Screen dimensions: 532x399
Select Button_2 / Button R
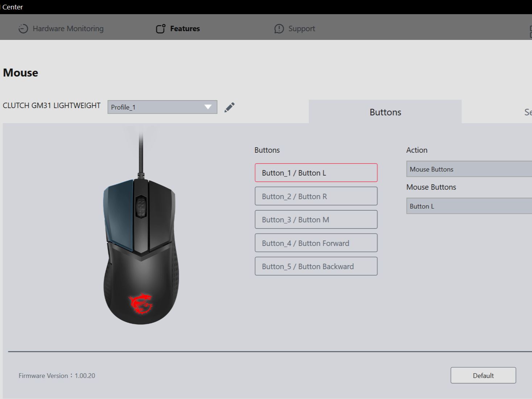[x=316, y=196]
